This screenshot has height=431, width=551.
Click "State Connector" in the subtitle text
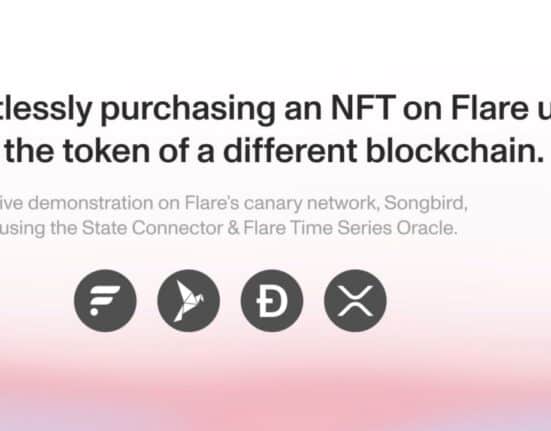[152, 228]
